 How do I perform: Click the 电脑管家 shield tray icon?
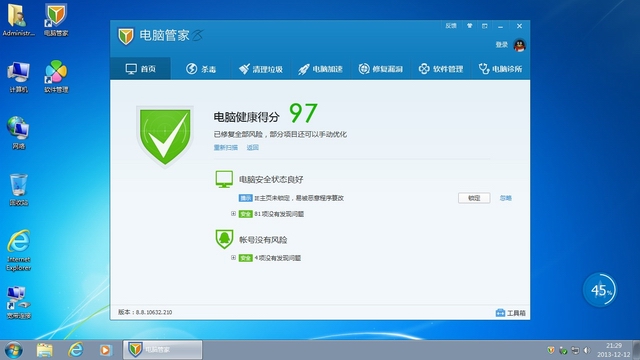pos(551,350)
